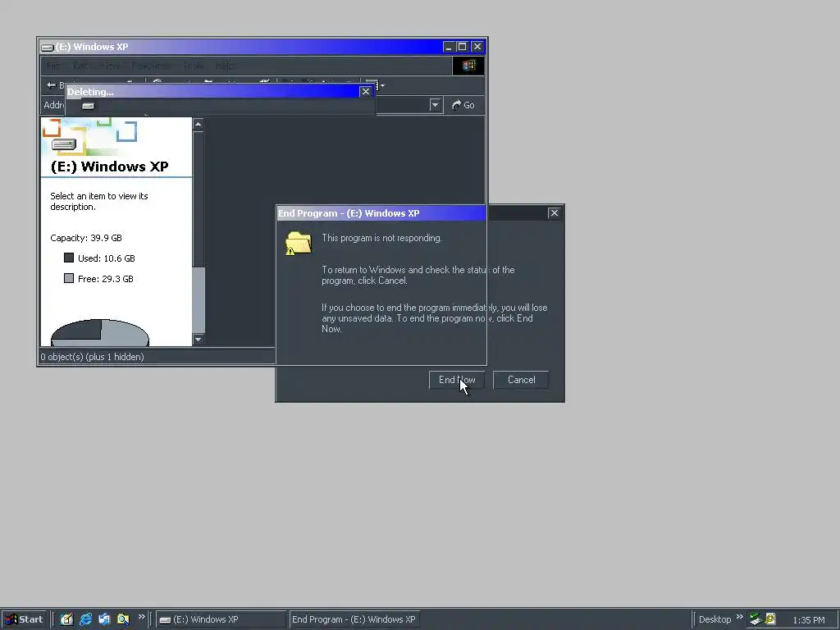Maximize the (E:) Windows XP window

click(x=463, y=47)
